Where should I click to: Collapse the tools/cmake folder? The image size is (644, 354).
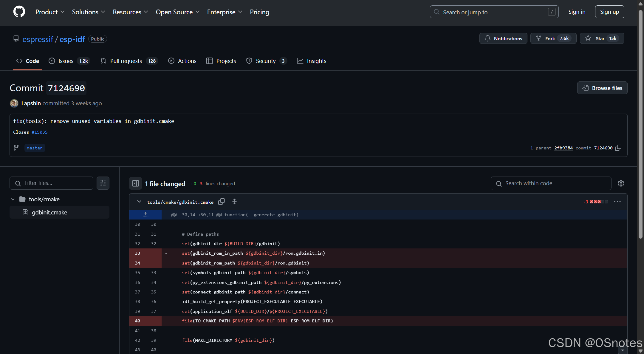click(x=13, y=199)
